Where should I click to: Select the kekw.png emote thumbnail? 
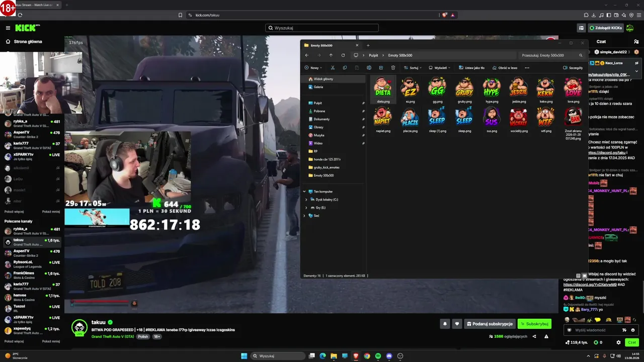[x=546, y=90]
